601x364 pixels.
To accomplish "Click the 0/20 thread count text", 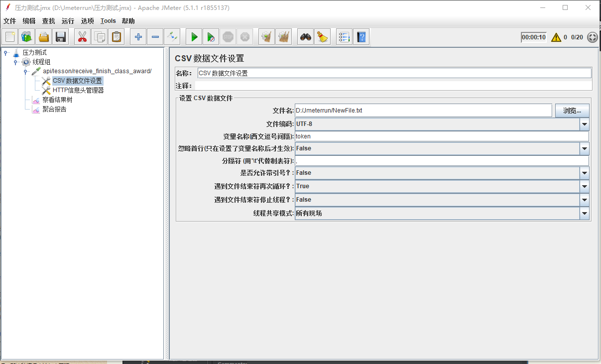I will pyautogui.click(x=577, y=37).
